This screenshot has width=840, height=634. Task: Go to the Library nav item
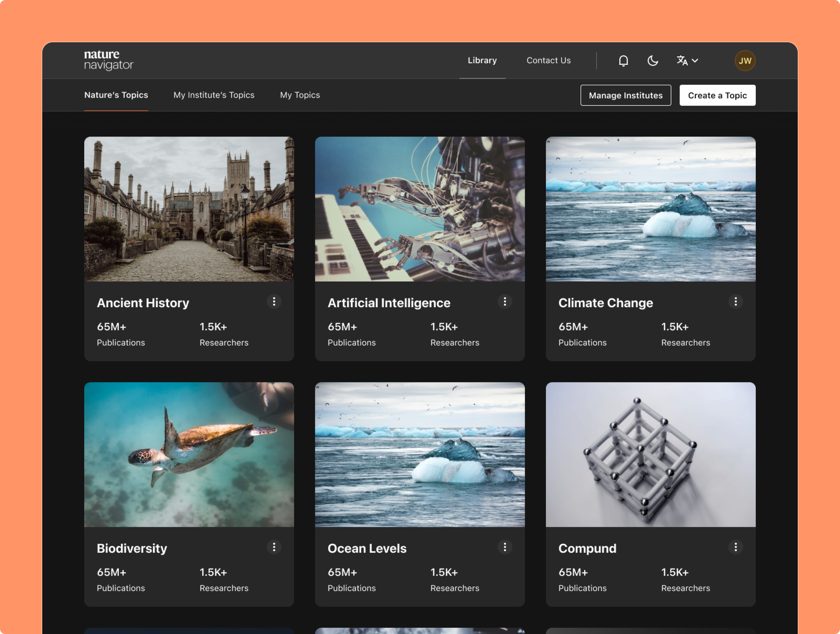click(482, 60)
